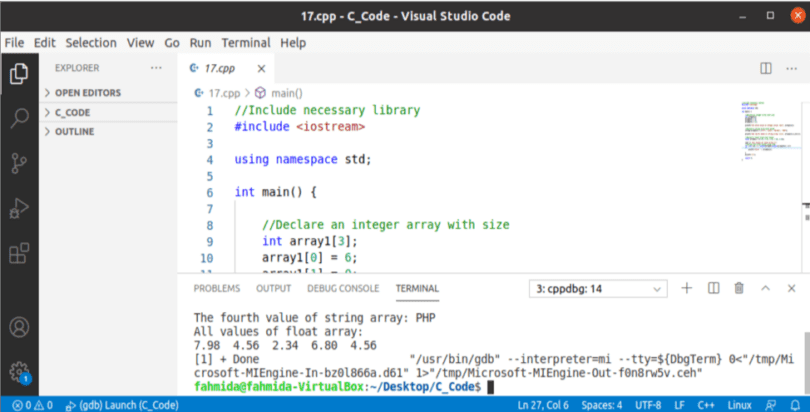Expand the OPEN EDITORS section
Image resolution: width=810 pixels, height=412 pixels.
[88, 93]
